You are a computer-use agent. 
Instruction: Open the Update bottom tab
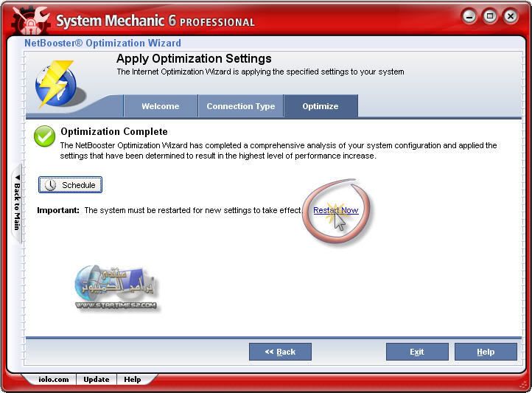97,380
